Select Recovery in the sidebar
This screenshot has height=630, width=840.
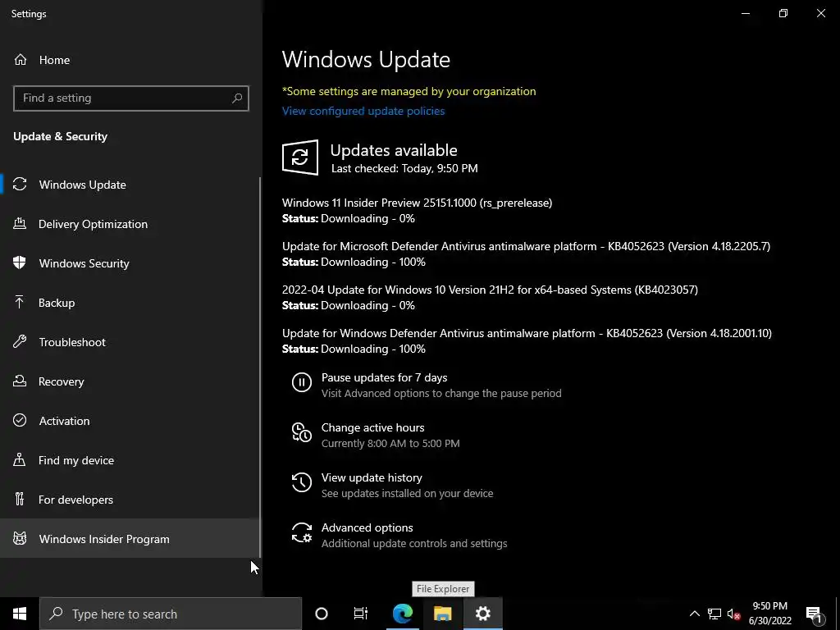(x=130, y=381)
